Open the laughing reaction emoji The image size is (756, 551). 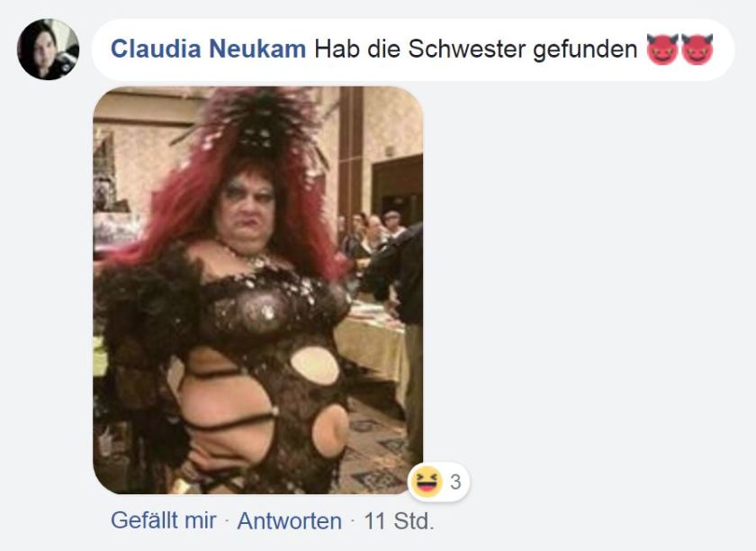pos(427,482)
